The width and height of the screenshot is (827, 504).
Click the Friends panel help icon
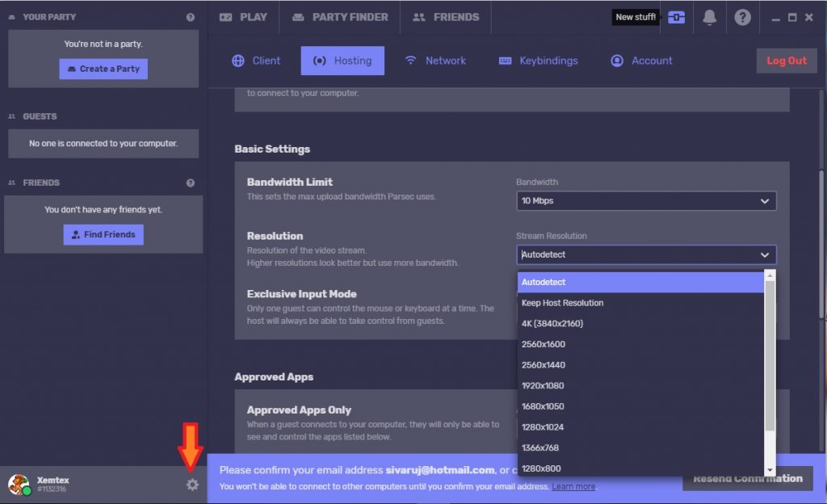(191, 183)
